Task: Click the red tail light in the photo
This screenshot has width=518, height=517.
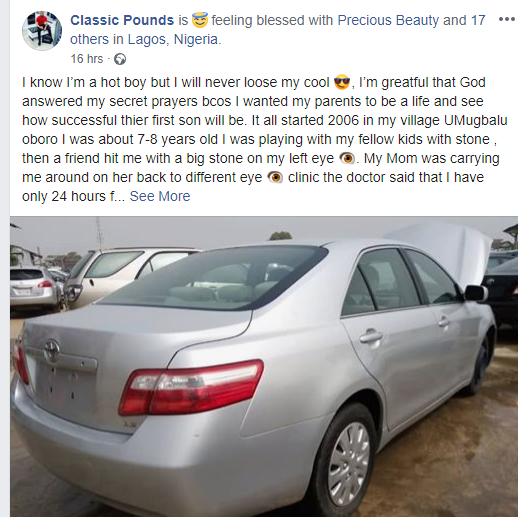Action: 191,387
